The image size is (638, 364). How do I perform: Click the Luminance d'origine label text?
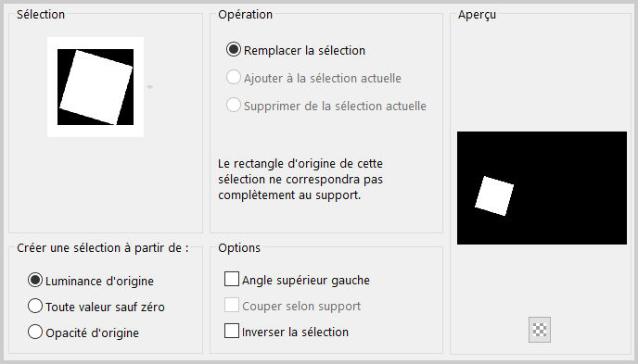100,282
